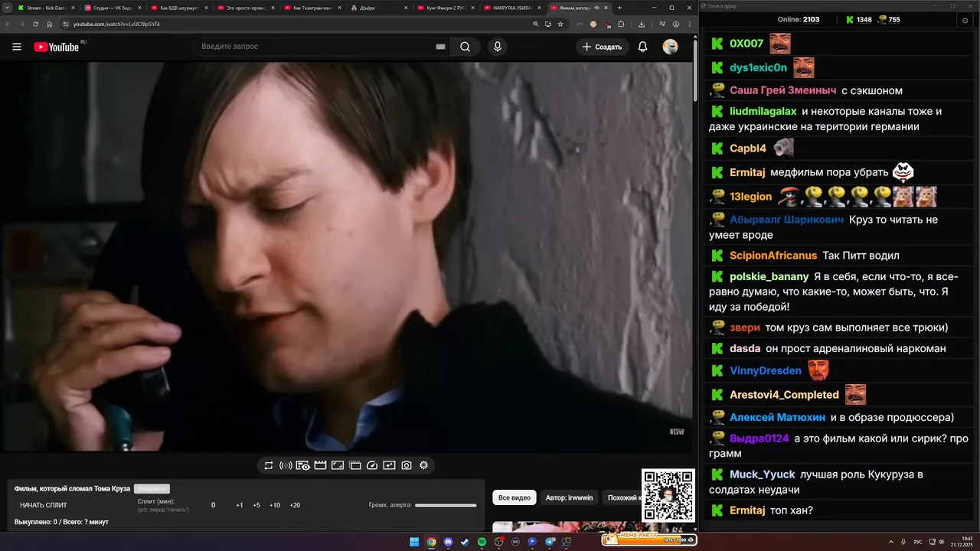The width and height of the screenshot is (980, 551).
Task: Toggle the loop icon in the video toolbar
Action: pos(269,465)
